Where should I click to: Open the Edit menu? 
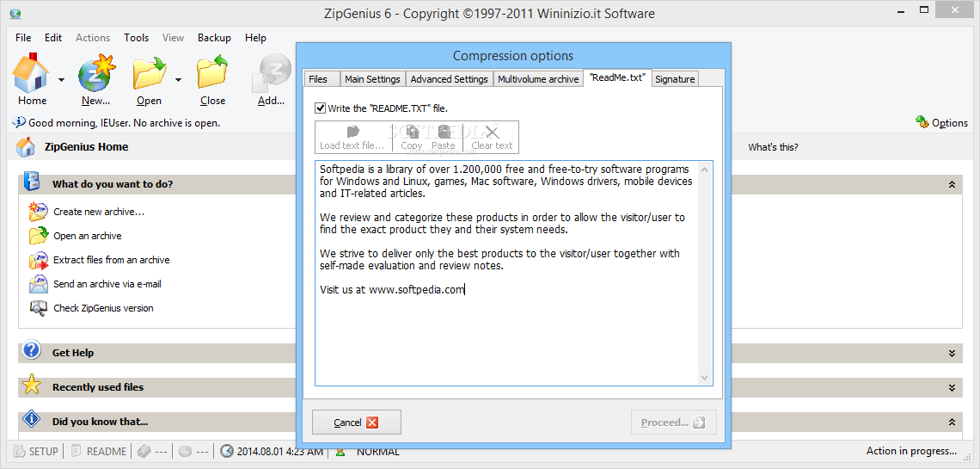click(53, 38)
